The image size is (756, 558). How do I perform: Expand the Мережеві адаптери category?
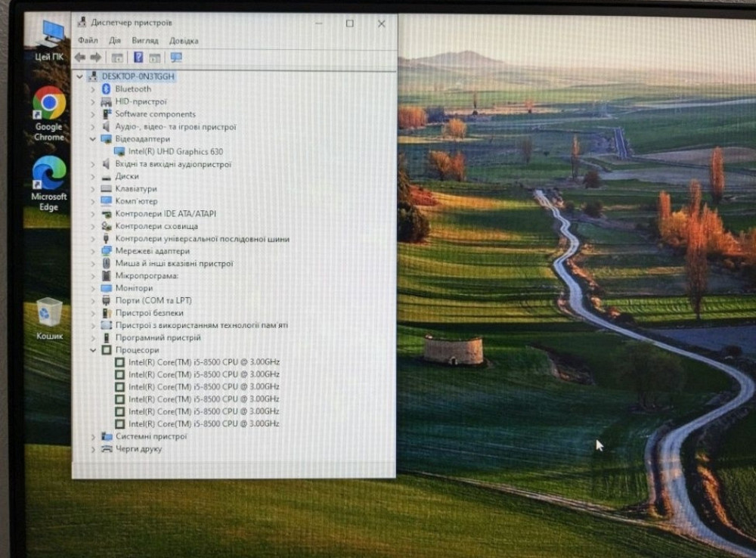point(92,250)
